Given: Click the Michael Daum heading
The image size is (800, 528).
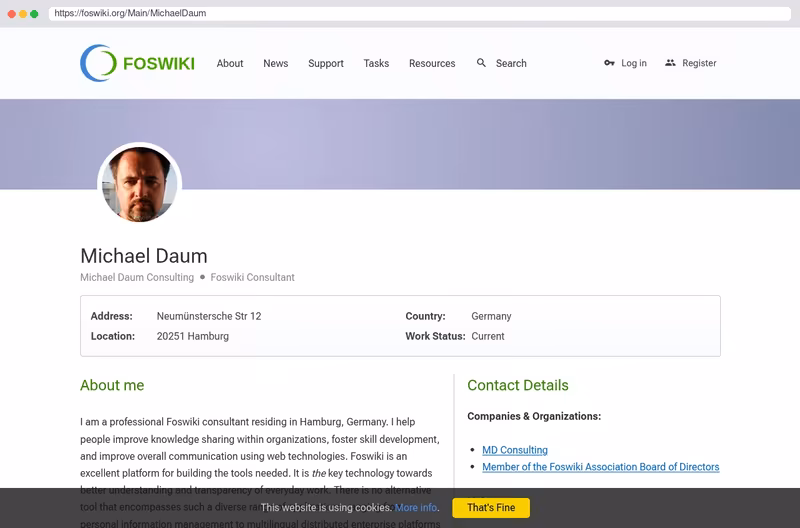Looking at the screenshot, I should coord(144,256).
